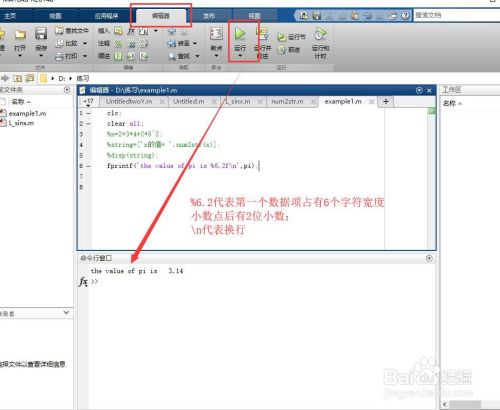Click the Uncomment icon next to %

[131, 44]
